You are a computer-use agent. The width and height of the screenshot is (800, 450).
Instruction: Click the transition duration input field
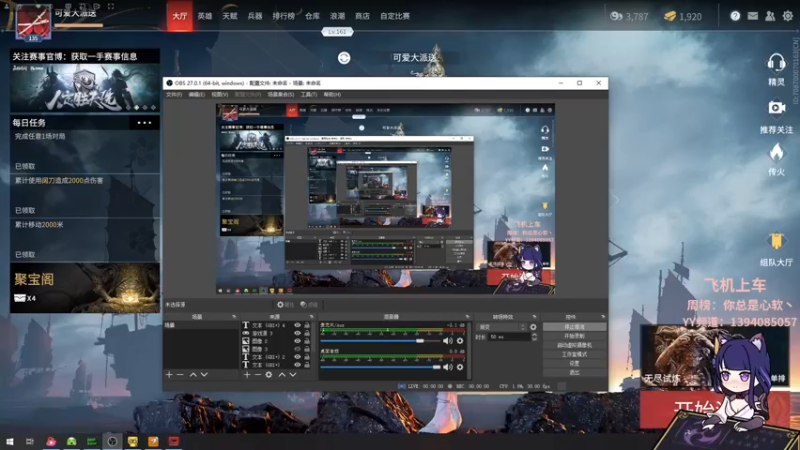tap(509, 337)
